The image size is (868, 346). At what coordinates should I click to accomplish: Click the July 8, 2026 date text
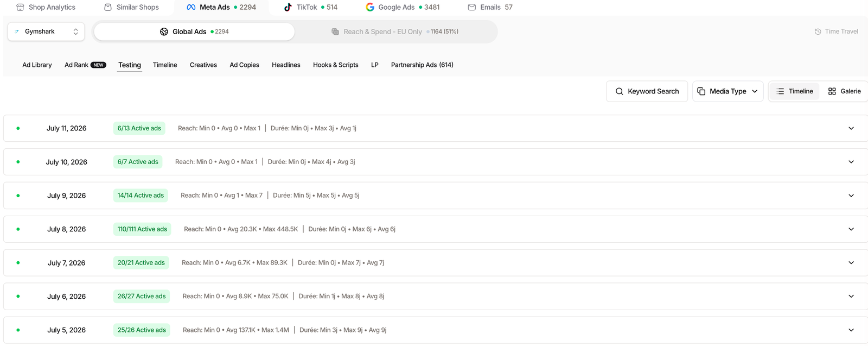tap(67, 229)
